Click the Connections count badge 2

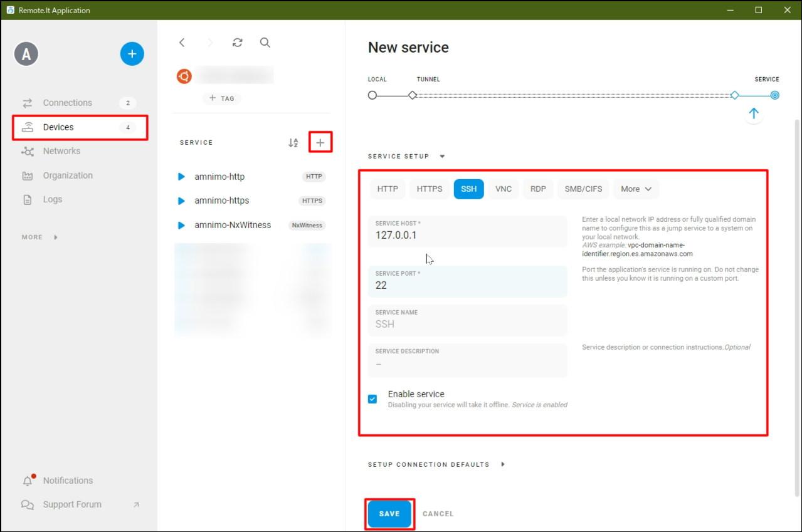click(x=128, y=103)
